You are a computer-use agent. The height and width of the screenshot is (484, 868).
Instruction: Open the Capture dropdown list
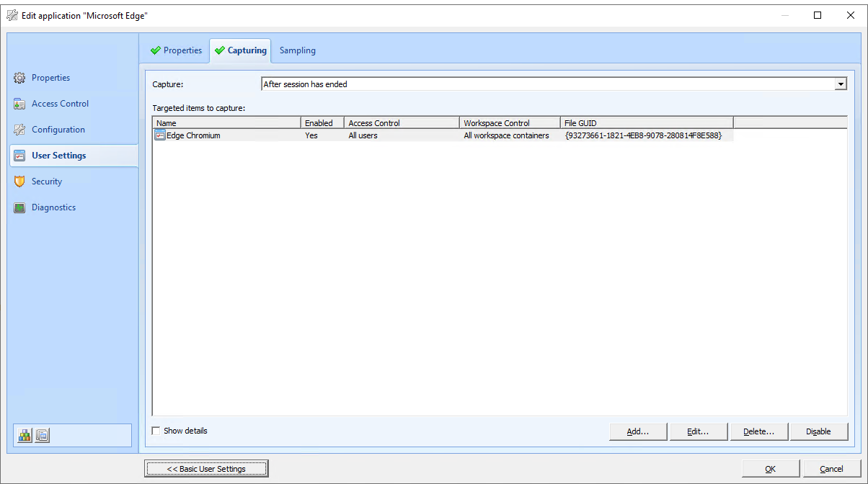[x=841, y=84]
